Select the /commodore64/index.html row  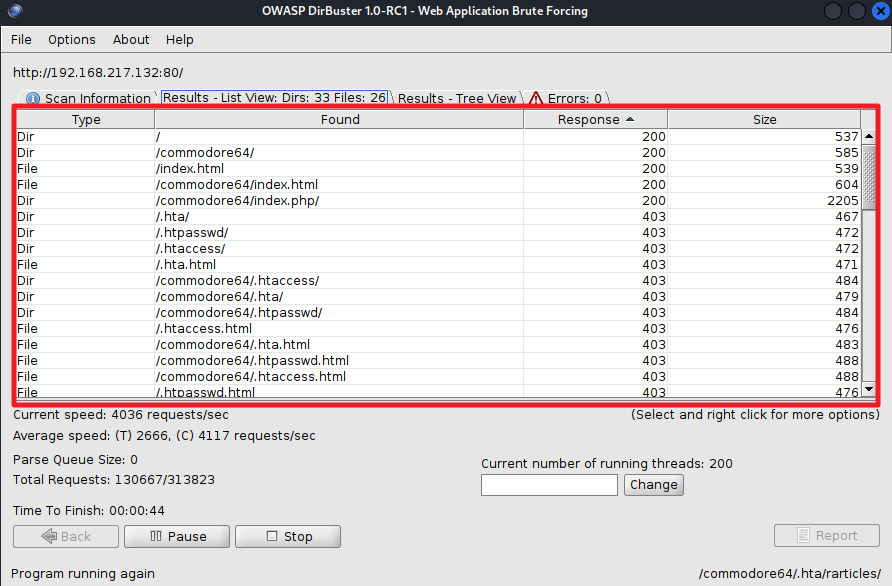point(438,184)
